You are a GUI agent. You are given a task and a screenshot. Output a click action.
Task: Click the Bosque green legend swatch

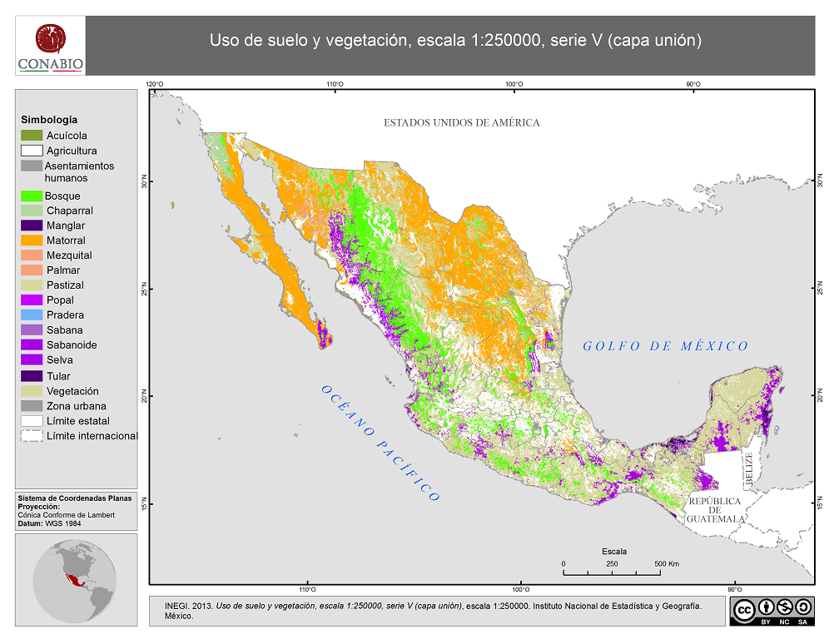coord(32,196)
